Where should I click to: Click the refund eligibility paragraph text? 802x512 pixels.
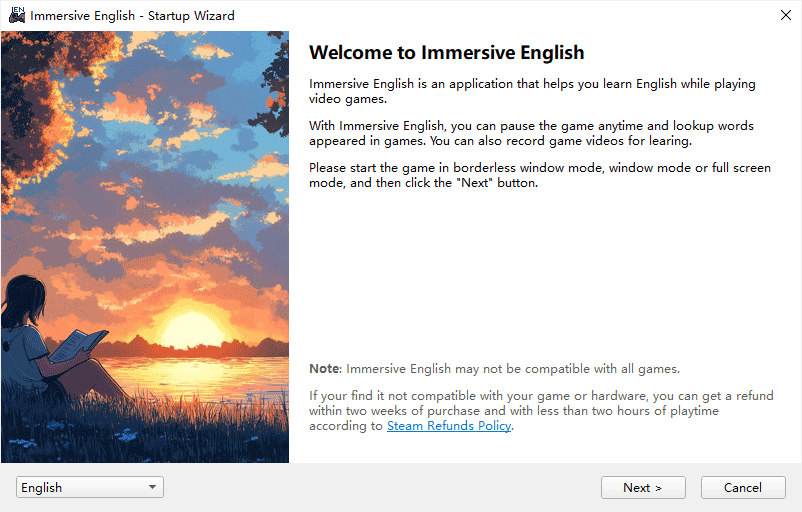[541, 410]
